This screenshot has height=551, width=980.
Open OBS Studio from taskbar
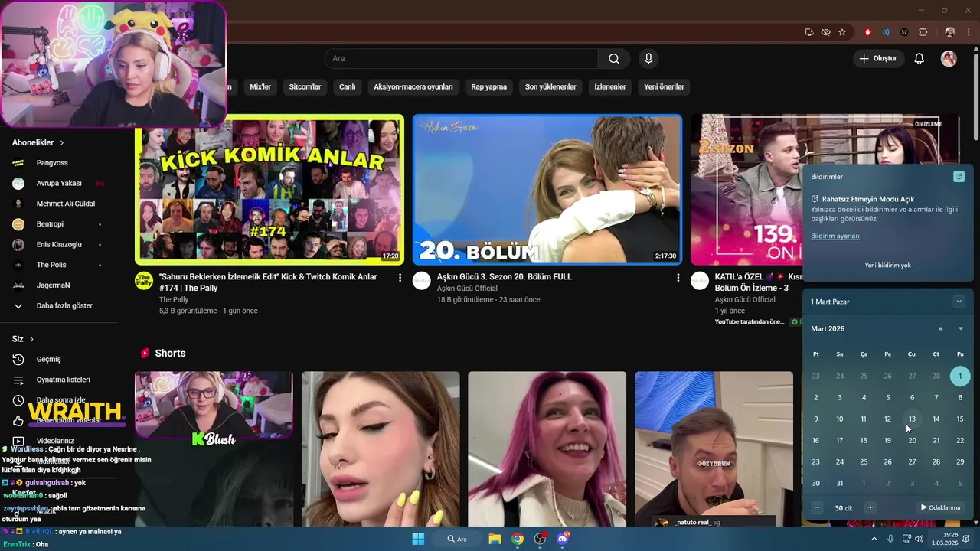pyautogui.click(x=541, y=539)
